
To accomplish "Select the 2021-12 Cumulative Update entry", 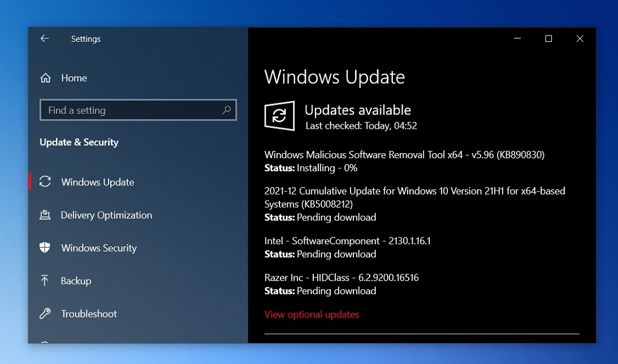I will (414, 197).
